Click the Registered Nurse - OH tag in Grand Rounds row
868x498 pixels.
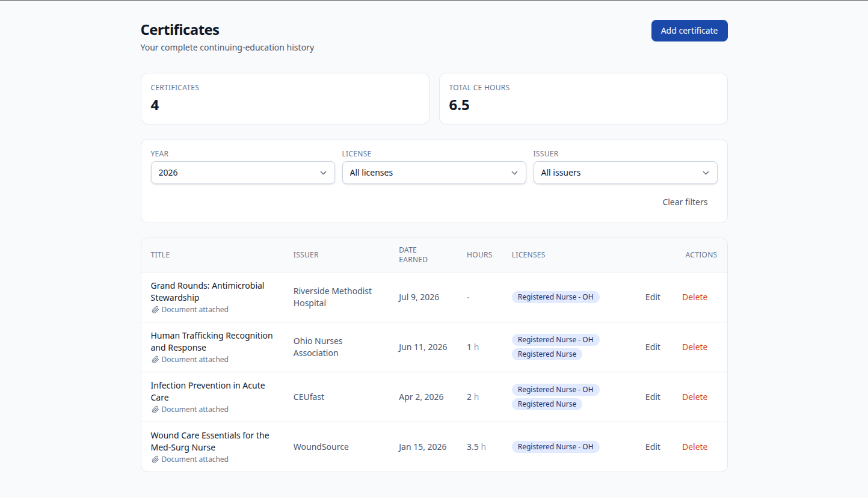pyautogui.click(x=556, y=297)
